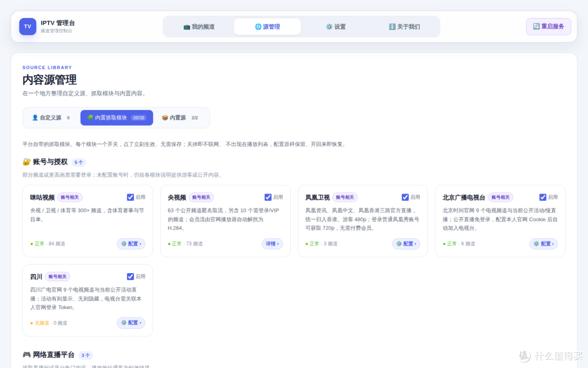Viewport: 588px width, 368px height.
Task: Click the TV logo icon
Action: point(28,27)
